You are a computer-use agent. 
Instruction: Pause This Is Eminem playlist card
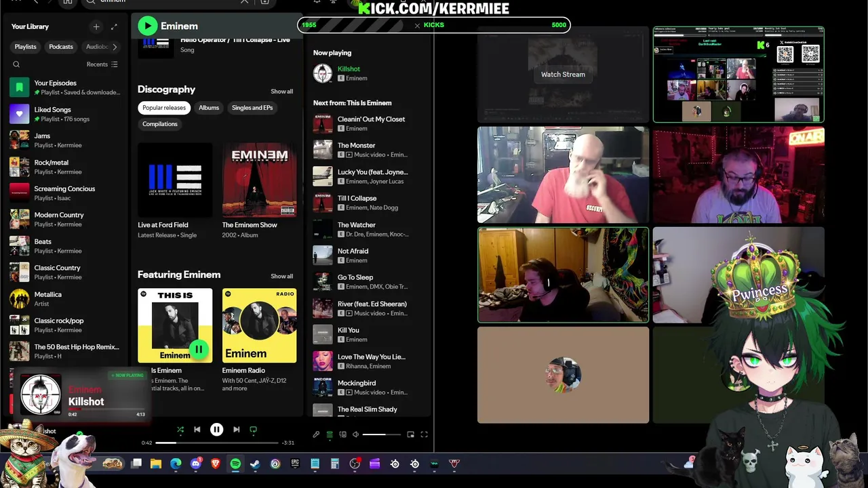[x=198, y=350]
